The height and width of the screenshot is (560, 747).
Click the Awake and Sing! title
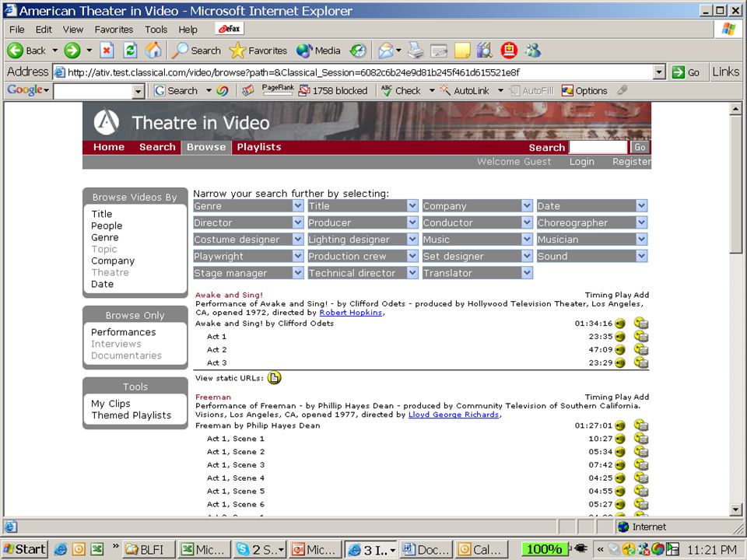(229, 295)
